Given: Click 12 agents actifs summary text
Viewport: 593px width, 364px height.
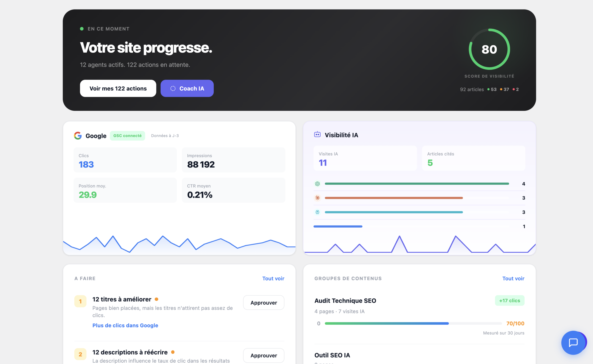Looking at the screenshot, I should (135, 65).
